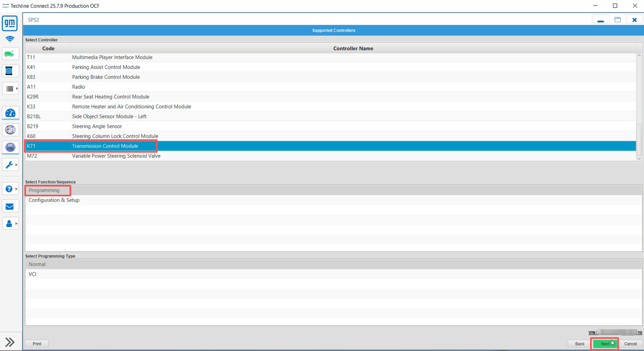Image resolution: width=644 pixels, height=351 pixels.
Task: Click the GM logo icon in sidebar
Action: [10, 23]
